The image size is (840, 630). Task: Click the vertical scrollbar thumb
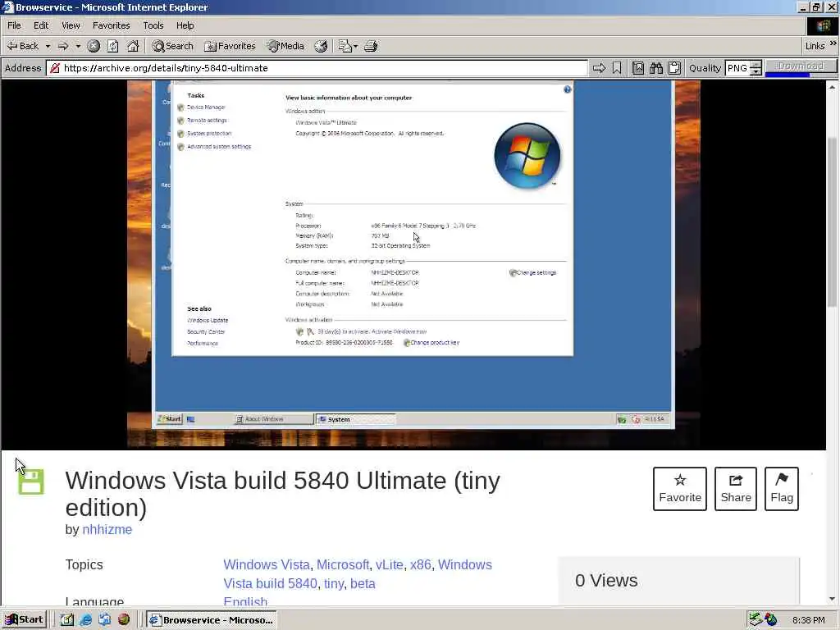[x=832, y=221]
